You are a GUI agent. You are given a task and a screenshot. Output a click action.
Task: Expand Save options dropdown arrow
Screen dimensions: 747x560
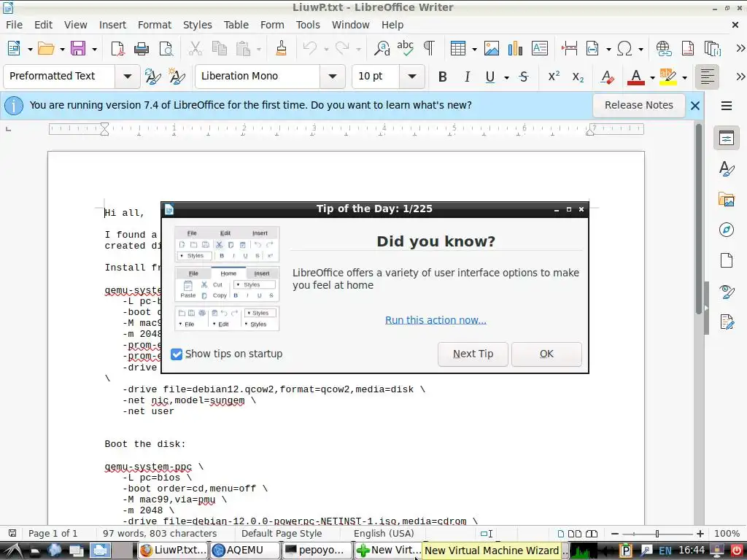pos(94,49)
